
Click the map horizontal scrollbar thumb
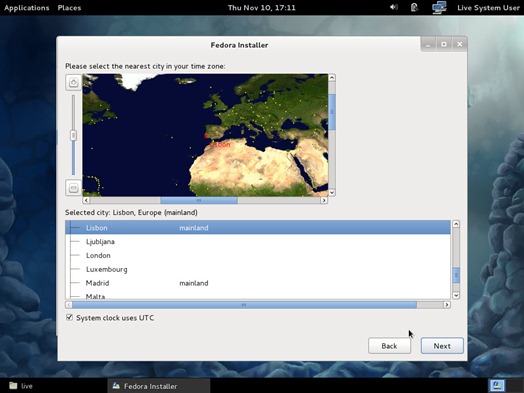199,200
